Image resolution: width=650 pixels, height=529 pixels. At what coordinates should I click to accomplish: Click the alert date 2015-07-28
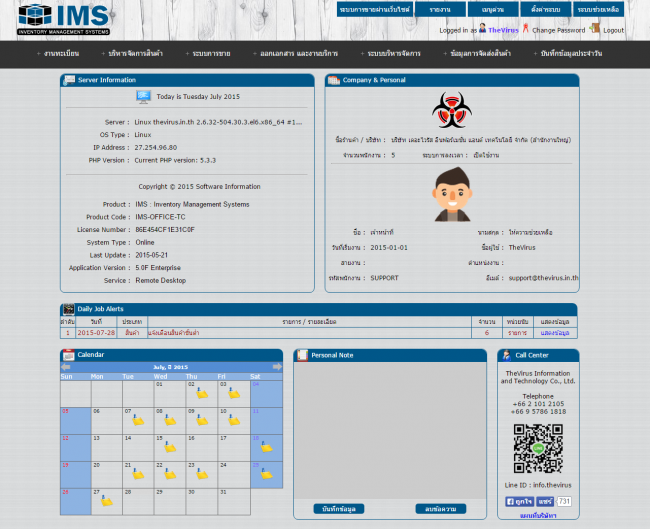(96, 333)
